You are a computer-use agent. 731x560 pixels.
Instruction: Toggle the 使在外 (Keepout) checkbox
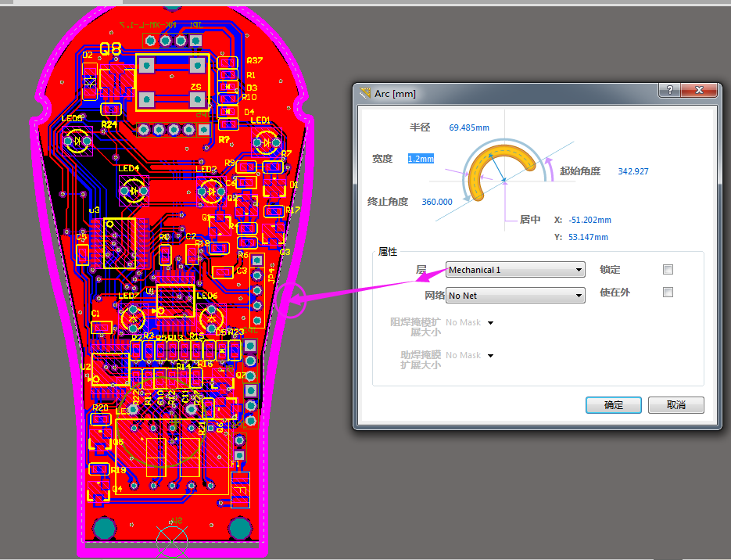click(x=668, y=293)
